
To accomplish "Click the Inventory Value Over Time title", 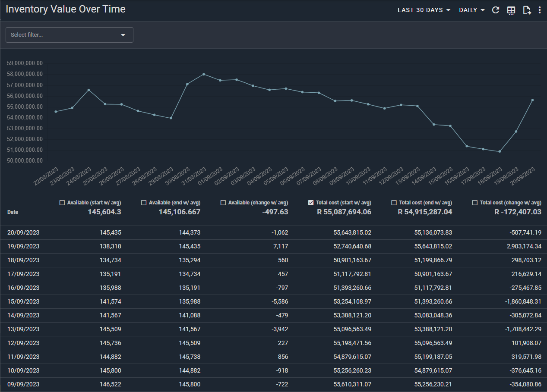I will 66,9.
